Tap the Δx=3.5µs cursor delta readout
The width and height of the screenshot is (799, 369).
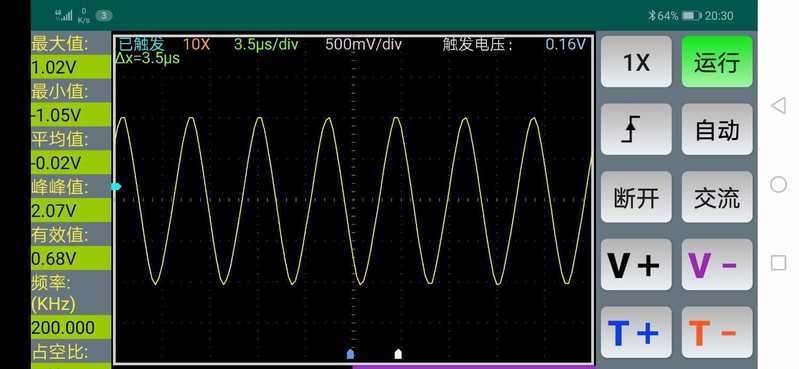point(147,58)
